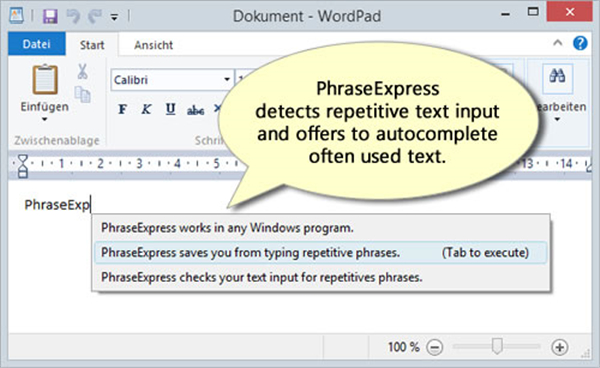Save the document with the floppy icon

click(50, 16)
